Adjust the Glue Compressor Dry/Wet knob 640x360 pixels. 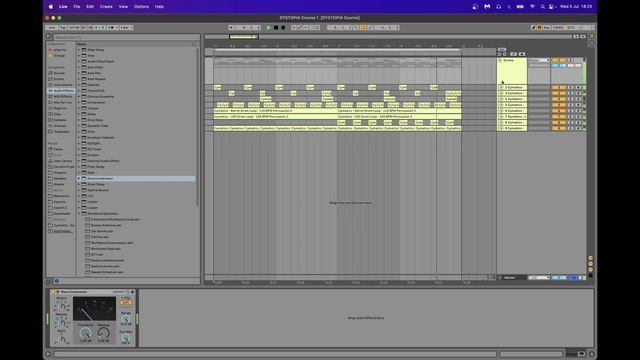[126, 338]
